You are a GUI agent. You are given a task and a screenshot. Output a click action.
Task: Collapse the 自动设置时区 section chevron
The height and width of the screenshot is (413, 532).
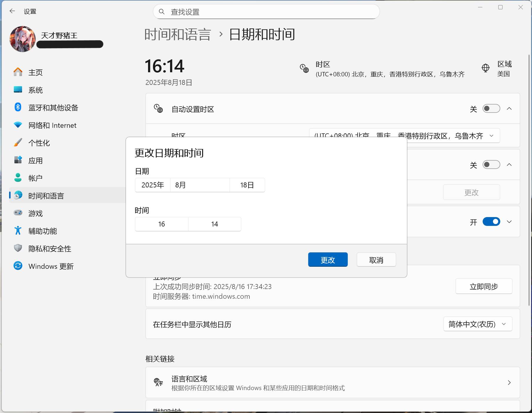509,109
